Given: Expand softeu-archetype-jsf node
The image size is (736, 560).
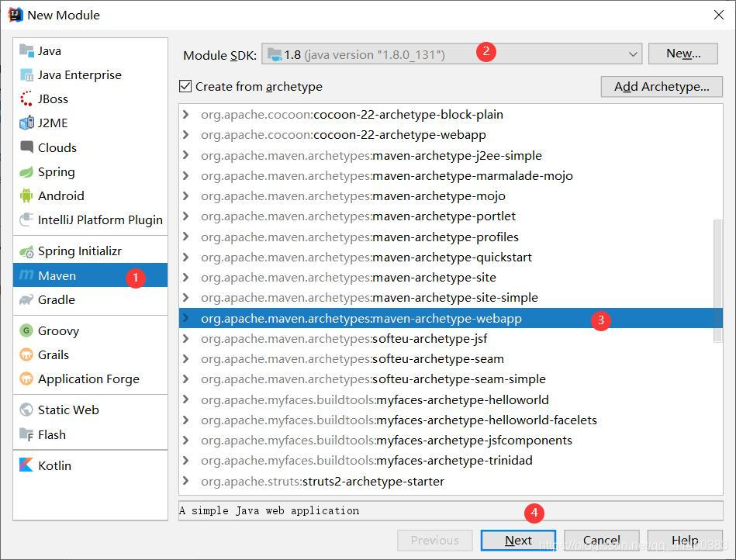Looking at the screenshot, I should (186, 338).
